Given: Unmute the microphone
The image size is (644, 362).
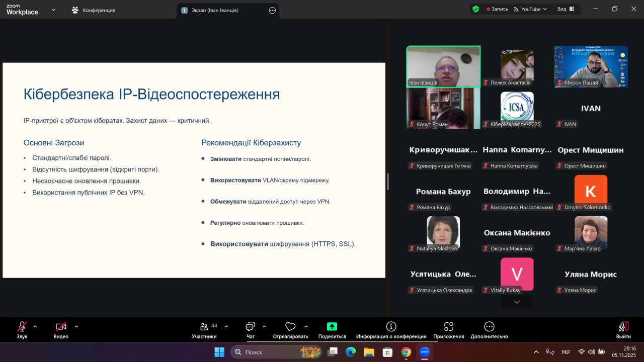Looking at the screenshot, I should click(x=22, y=327).
